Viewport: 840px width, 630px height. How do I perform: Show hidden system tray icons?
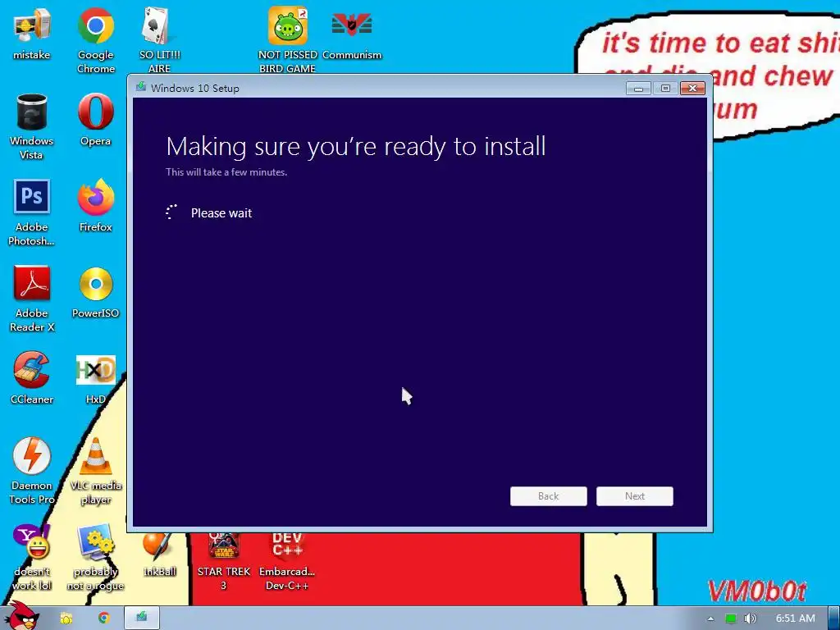(710, 619)
